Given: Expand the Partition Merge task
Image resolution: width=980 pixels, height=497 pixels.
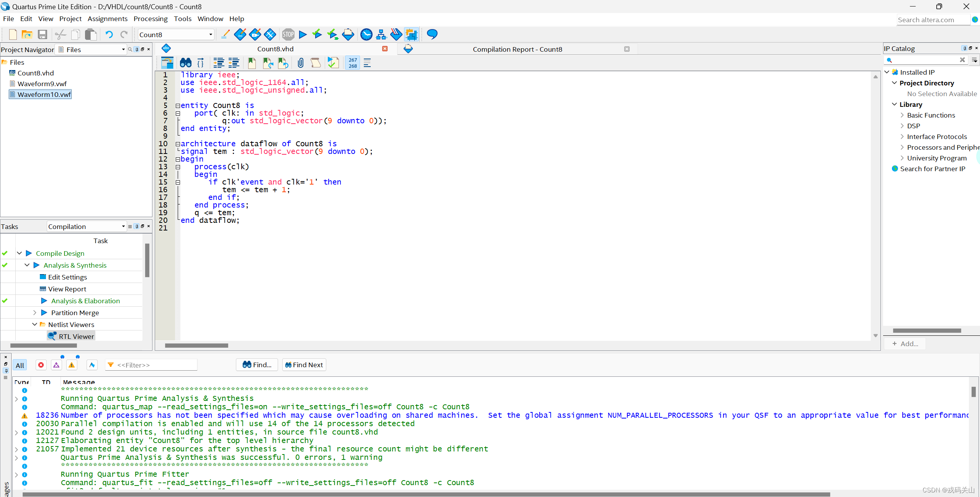Looking at the screenshot, I should [34, 312].
